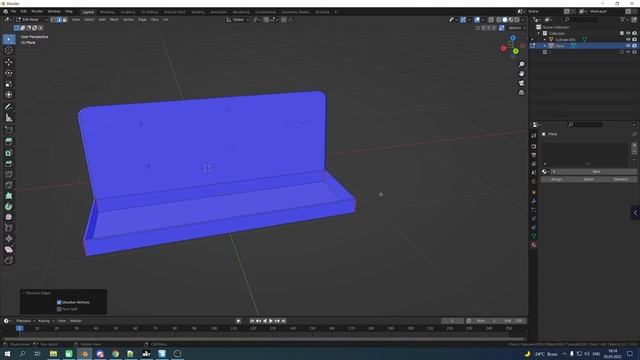Toggle the camera view icon

click(x=521, y=83)
